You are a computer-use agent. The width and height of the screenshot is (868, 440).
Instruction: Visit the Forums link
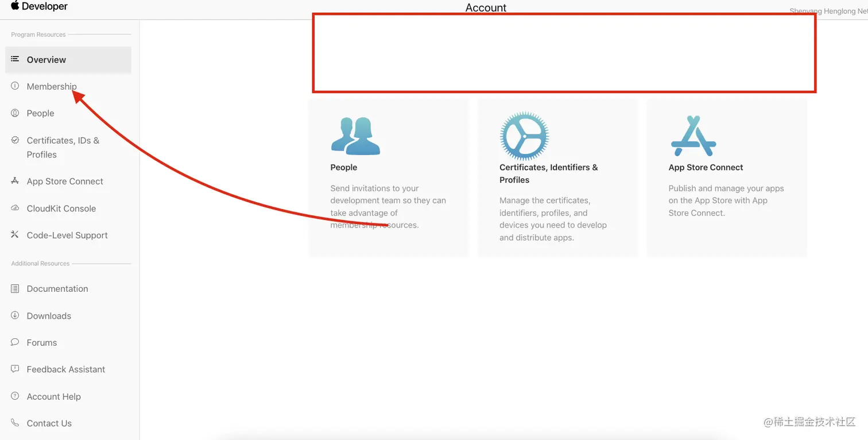click(42, 342)
